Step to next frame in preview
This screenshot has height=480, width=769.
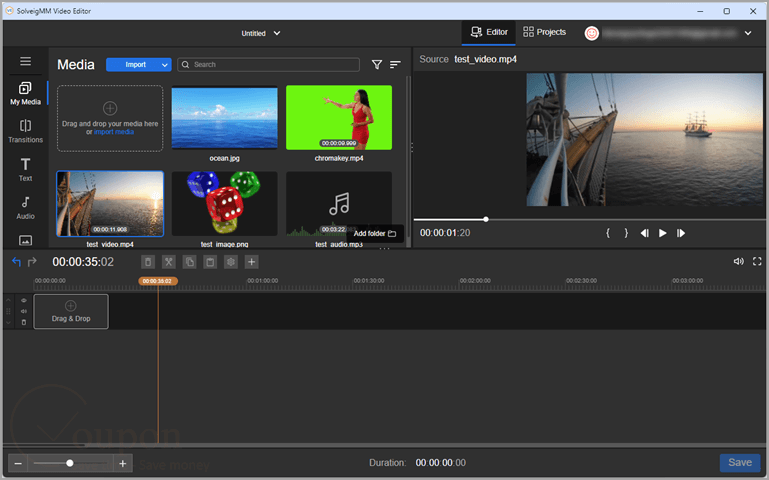pos(681,233)
